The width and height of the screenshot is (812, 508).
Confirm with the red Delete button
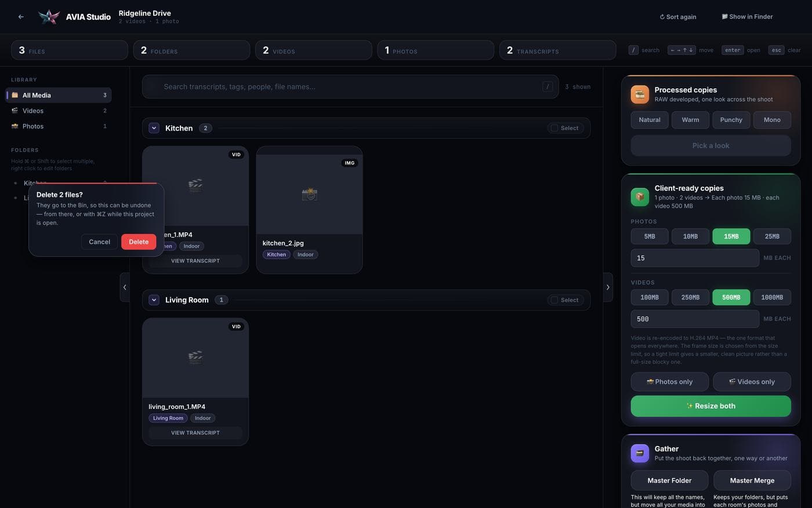(139, 242)
